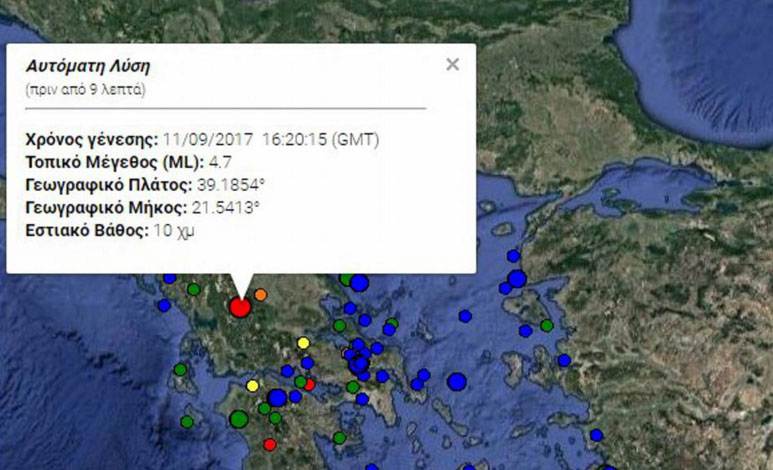
Task: Click the small red marker at bottom of Peloponnese
Action: [x=269, y=444]
